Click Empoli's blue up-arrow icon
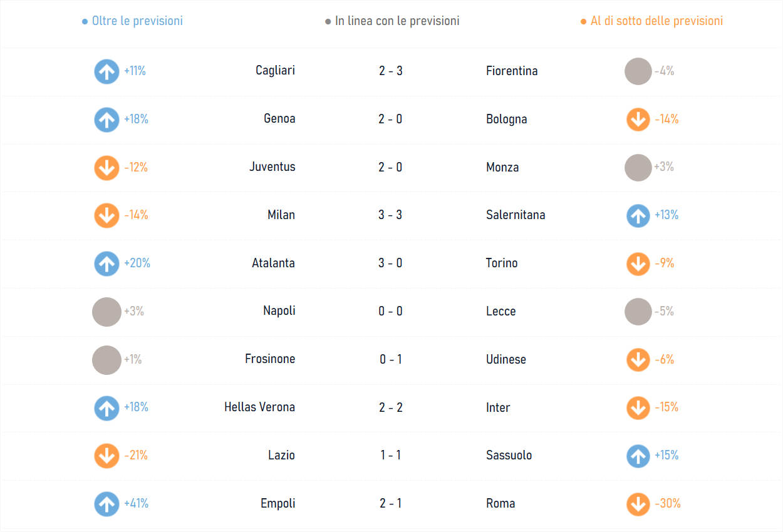The image size is (783, 532). (106, 504)
